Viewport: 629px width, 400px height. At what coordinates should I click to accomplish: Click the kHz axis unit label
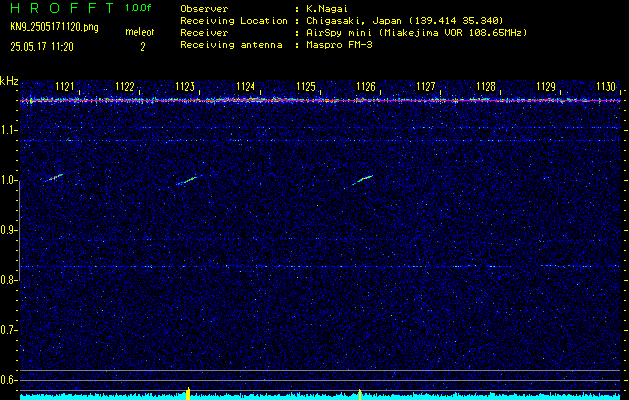[x=9, y=81]
